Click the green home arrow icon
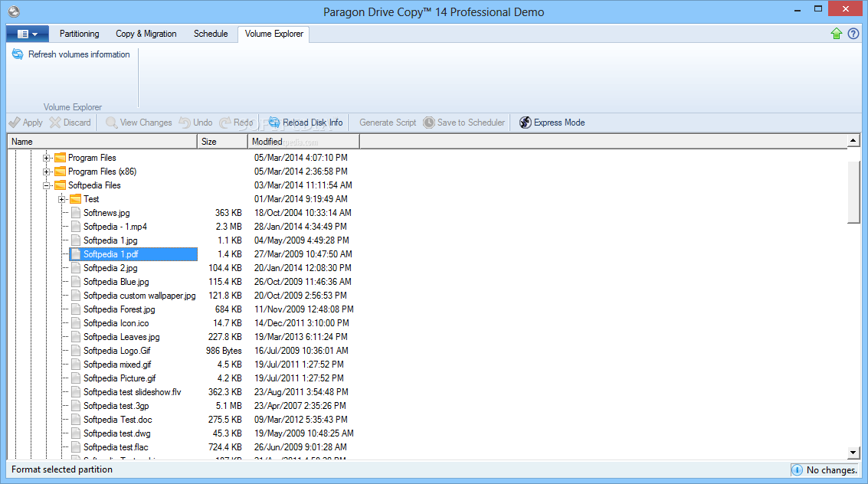The height and width of the screenshot is (484, 868). tap(837, 34)
